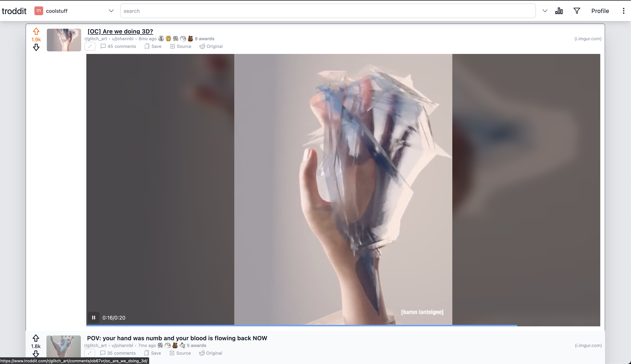Image resolution: width=631 pixels, height=364 pixels.
Task: Expand media of the 'POV: your hand' post
Action: [90, 353]
